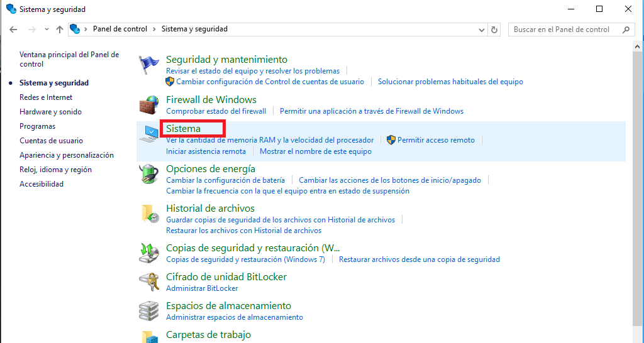Open Redes e Internet category
The image size is (644, 343).
click(46, 97)
